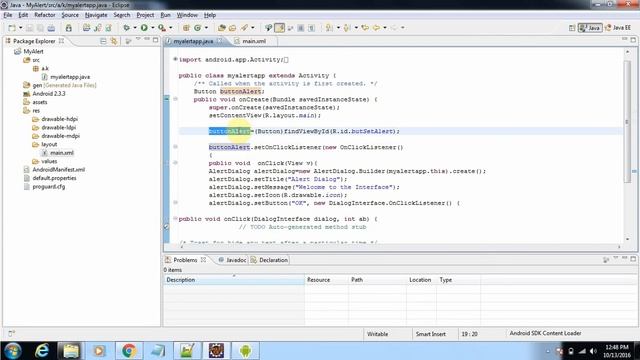Expand the folded import statements marker
Viewport: 640px width, 360px height.
click(x=176, y=59)
